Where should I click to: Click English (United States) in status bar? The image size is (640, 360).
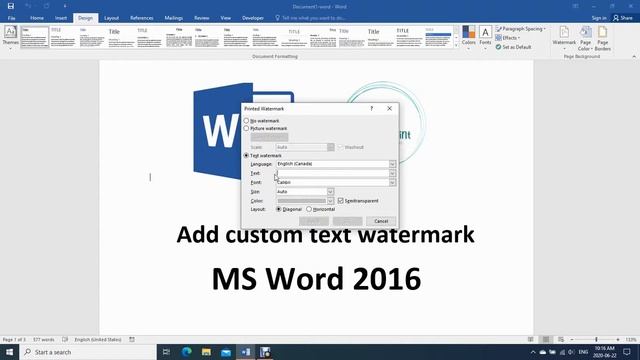(98, 340)
